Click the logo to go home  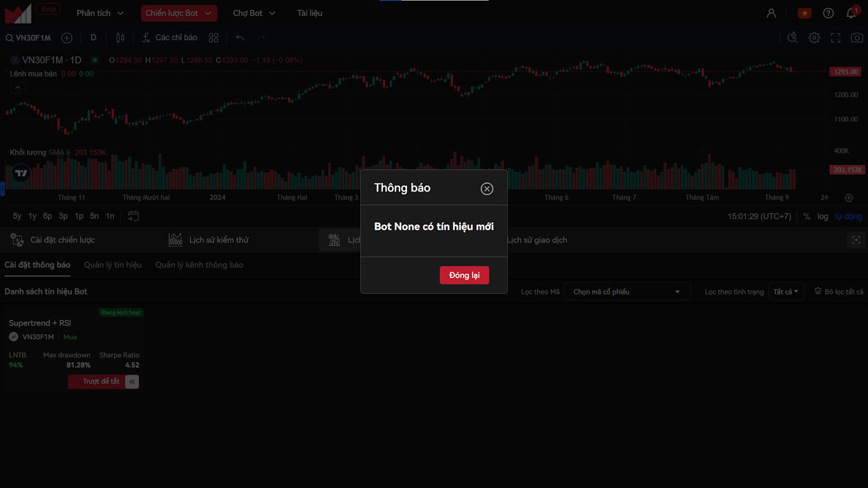click(x=18, y=14)
